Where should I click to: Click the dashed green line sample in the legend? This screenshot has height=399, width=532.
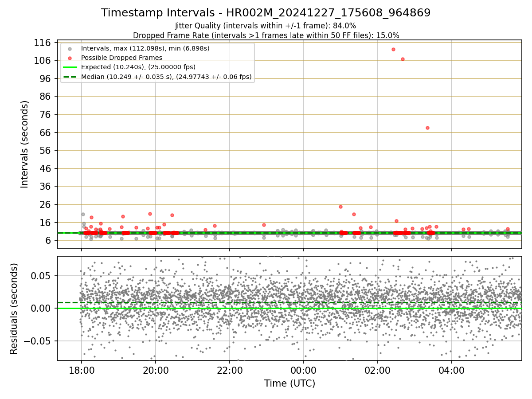pyautogui.click(x=70, y=77)
